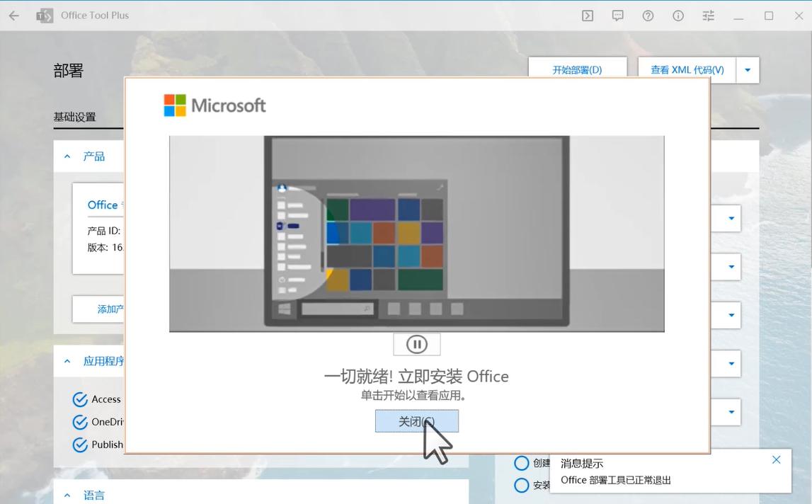Click 关闭(C) in the installer dialog
812x504 pixels.
point(416,420)
